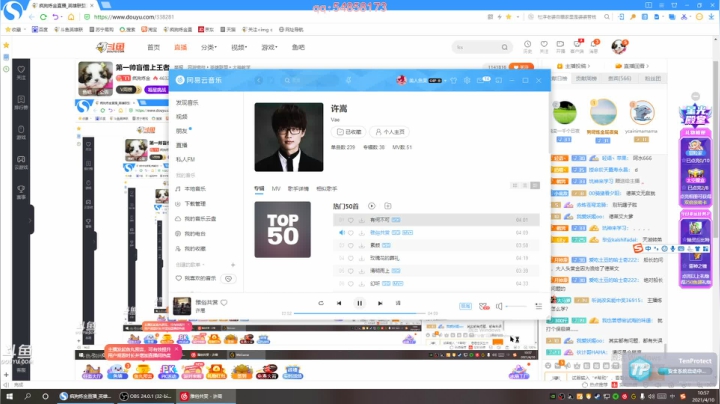The height and width of the screenshot is (404, 720).
Task: Open 私人FM in the music sidebar
Action: pyautogui.click(x=186, y=159)
